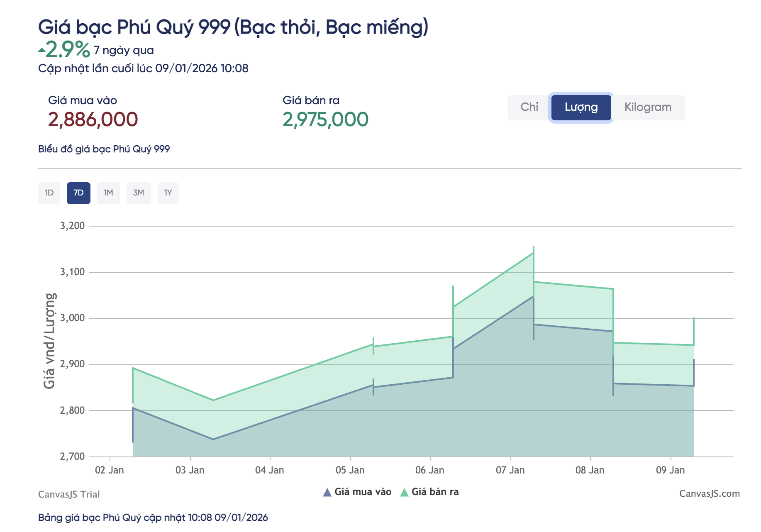This screenshot has width=761, height=532.
Task: Click the 2,886,000 buy price value
Action: 93,120
